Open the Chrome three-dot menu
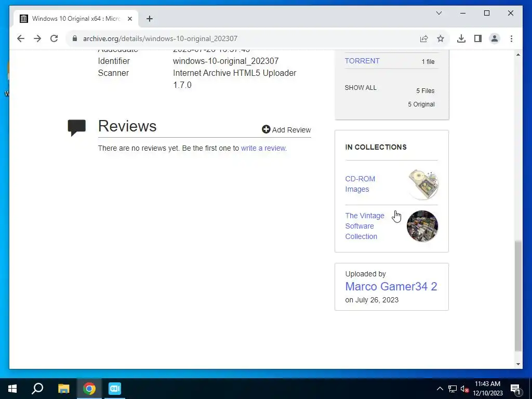 pyautogui.click(x=511, y=38)
